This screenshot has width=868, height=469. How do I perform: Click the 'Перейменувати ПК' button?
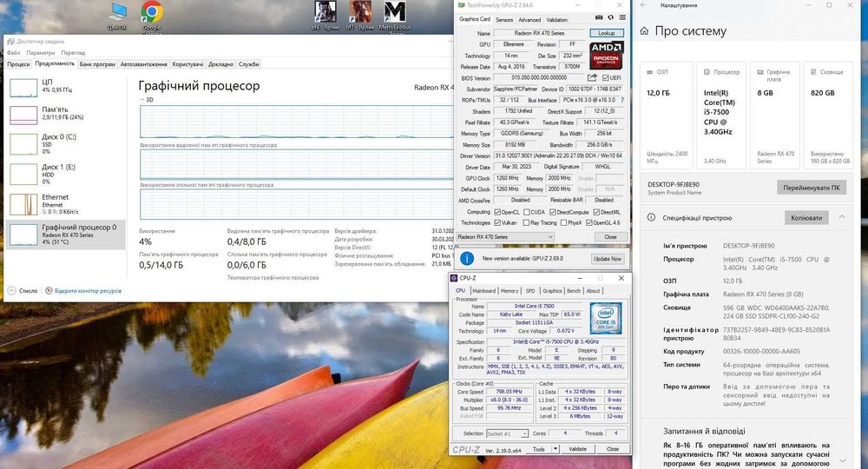pyautogui.click(x=812, y=188)
